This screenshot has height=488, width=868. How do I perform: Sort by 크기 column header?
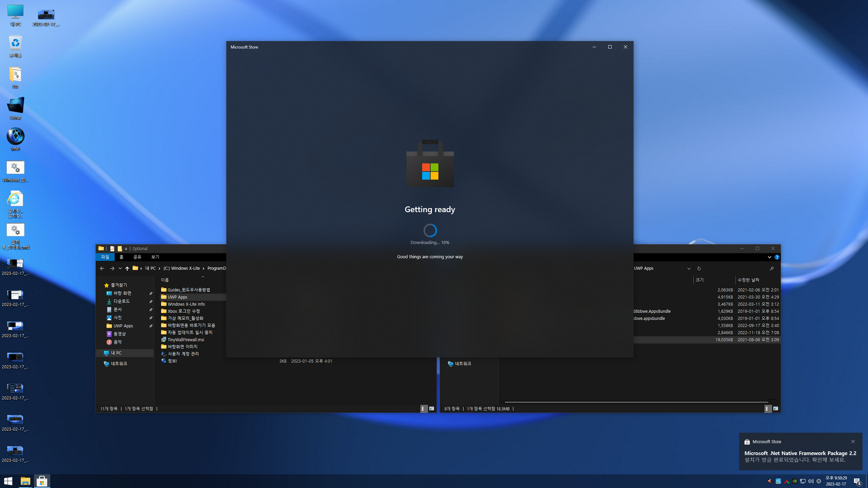[x=700, y=280]
